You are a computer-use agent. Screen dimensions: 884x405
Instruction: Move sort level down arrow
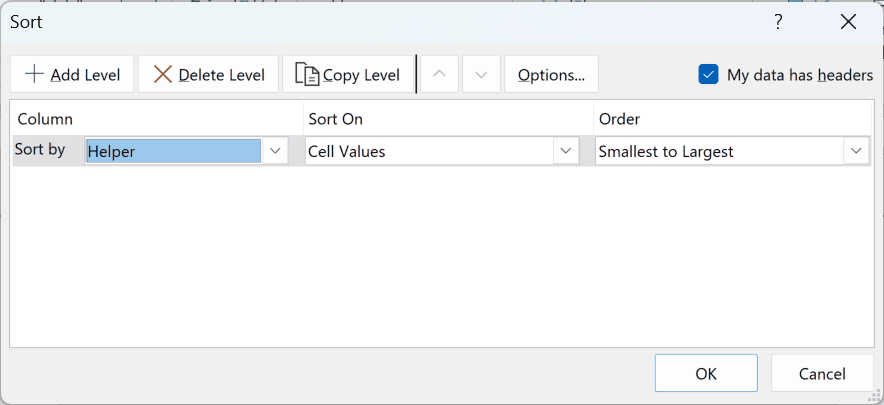[x=481, y=74]
